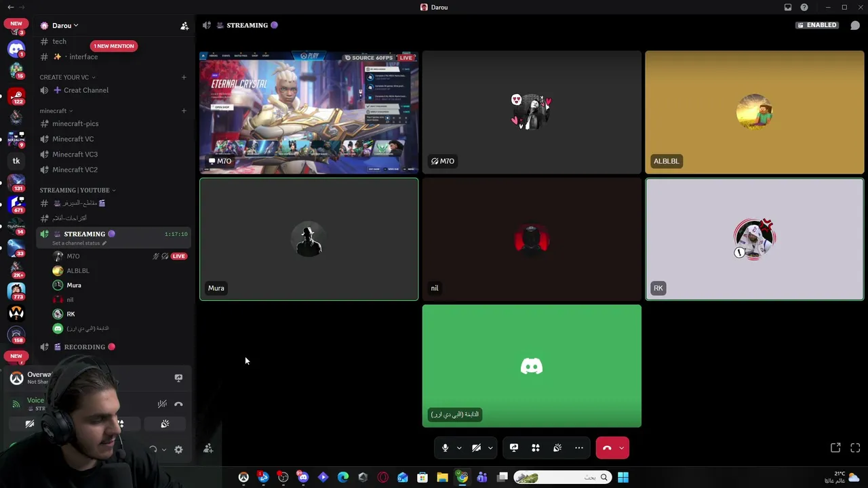868x488 pixels.
Task: Toggle the speaker icon in channel header
Action: [x=207, y=26]
